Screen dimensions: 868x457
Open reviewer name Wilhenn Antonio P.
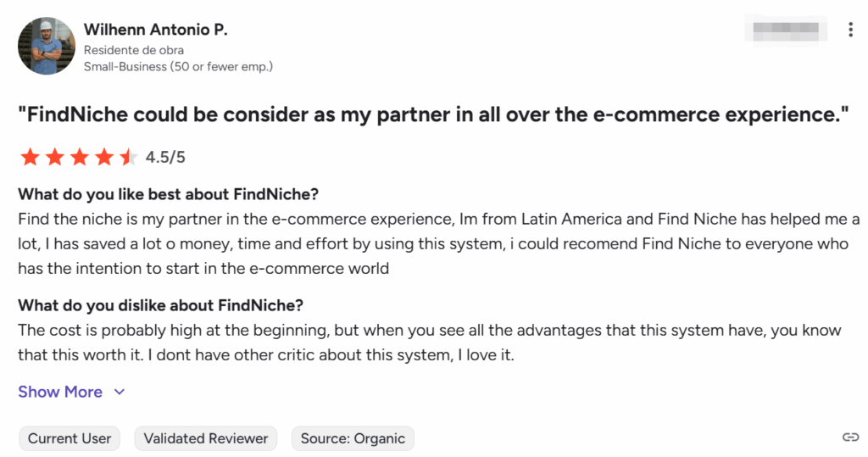(155, 31)
